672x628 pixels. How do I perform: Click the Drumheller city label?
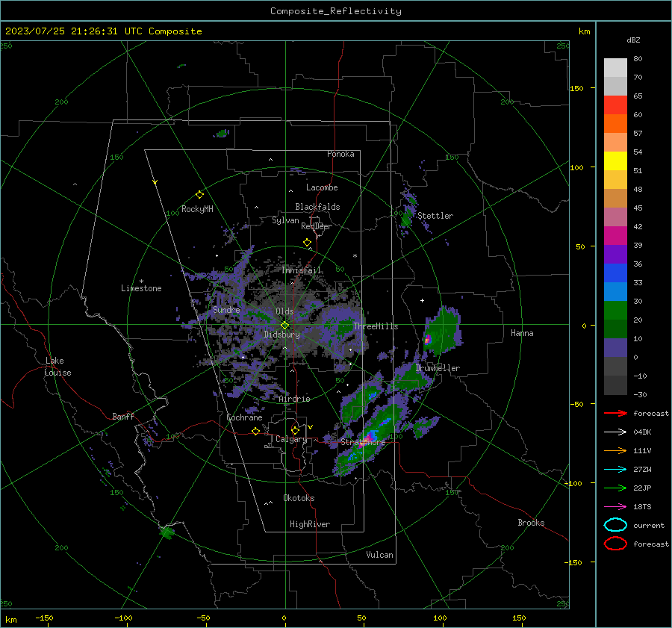coord(438,368)
